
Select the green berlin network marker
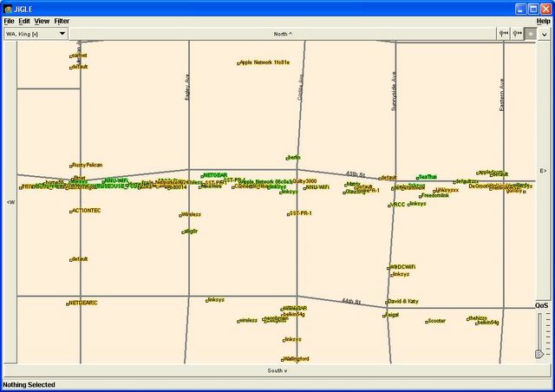(x=292, y=158)
